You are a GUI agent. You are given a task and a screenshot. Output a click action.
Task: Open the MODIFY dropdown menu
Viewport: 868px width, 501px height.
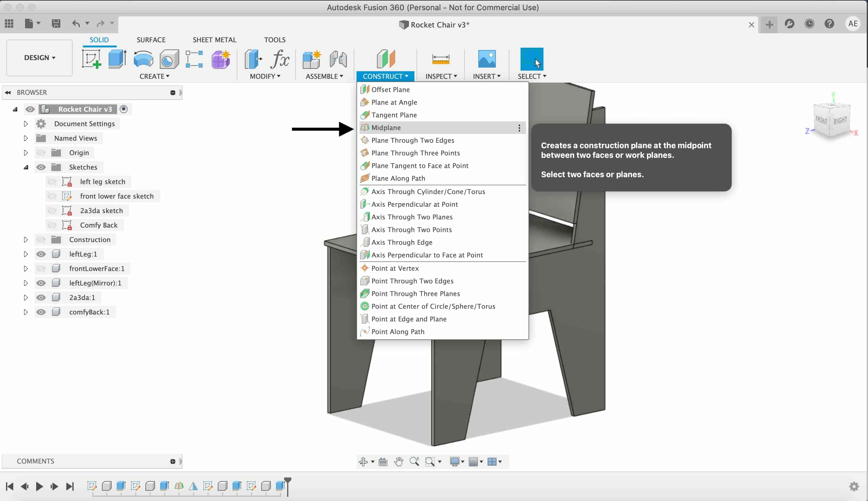(265, 76)
